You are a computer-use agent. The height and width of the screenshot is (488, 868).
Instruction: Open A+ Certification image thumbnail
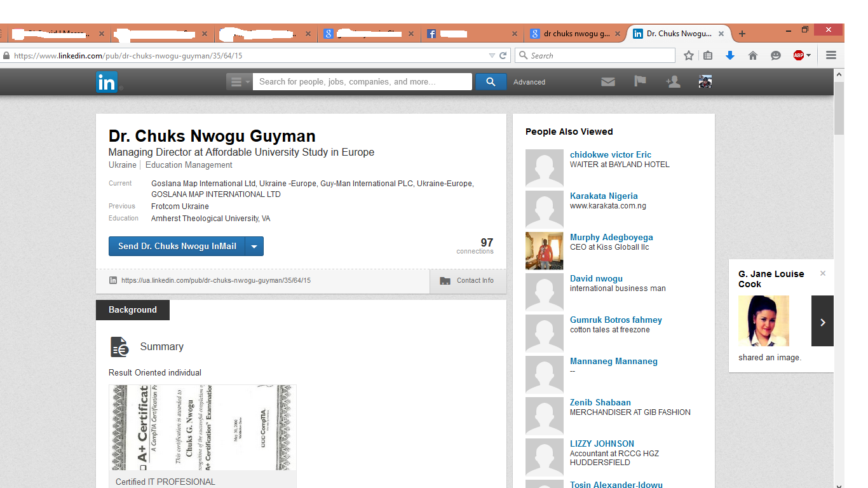pyautogui.click(x=203, y=427)
